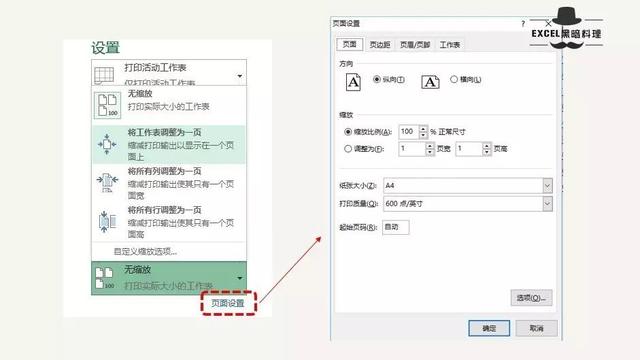Click the landscape orientation page icon
Screen dimensions: 640x360
pyautogui.click(x=430, y=82)
